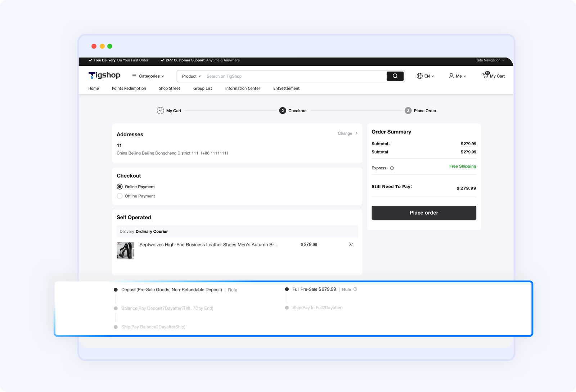The width and height of the screenshot is (576, 392).
Task: Open the Shop Street menu item
Action: tap(170, 88)
